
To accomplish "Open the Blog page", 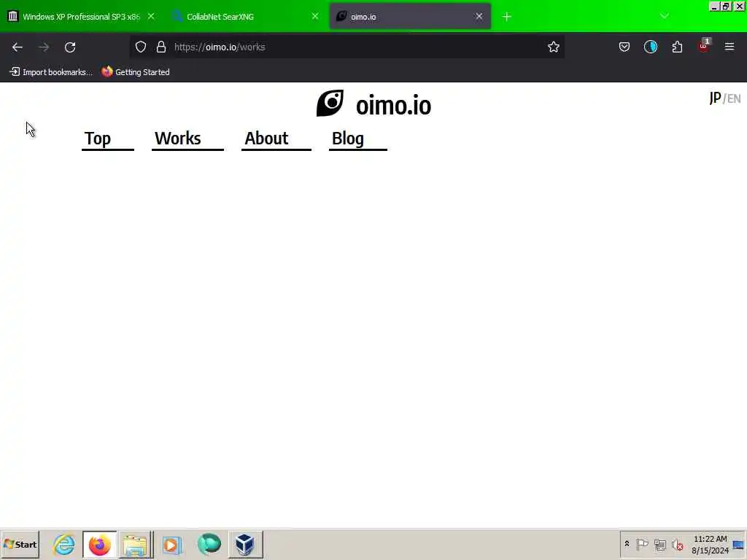I will 357,139.
